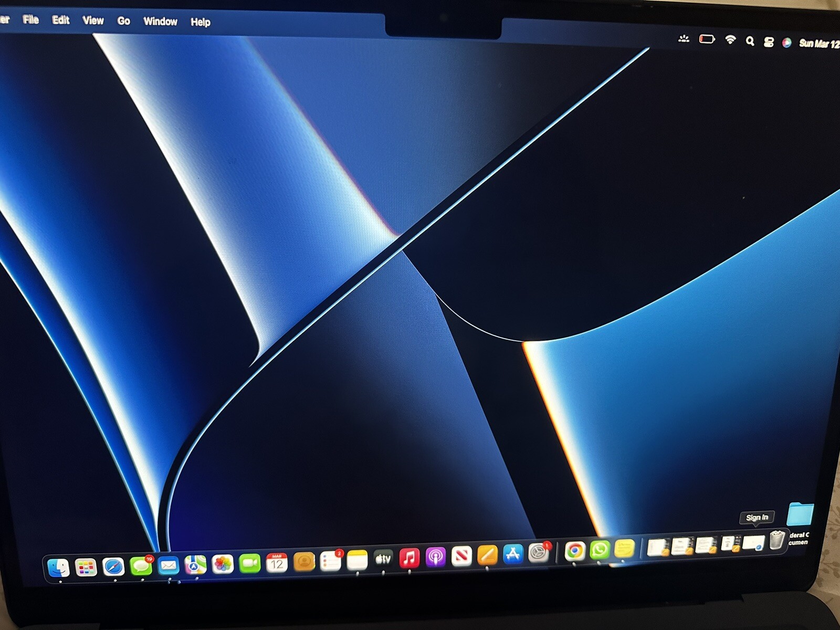
Task: Open Spotlight search magnifier
Action: [750, 41]
